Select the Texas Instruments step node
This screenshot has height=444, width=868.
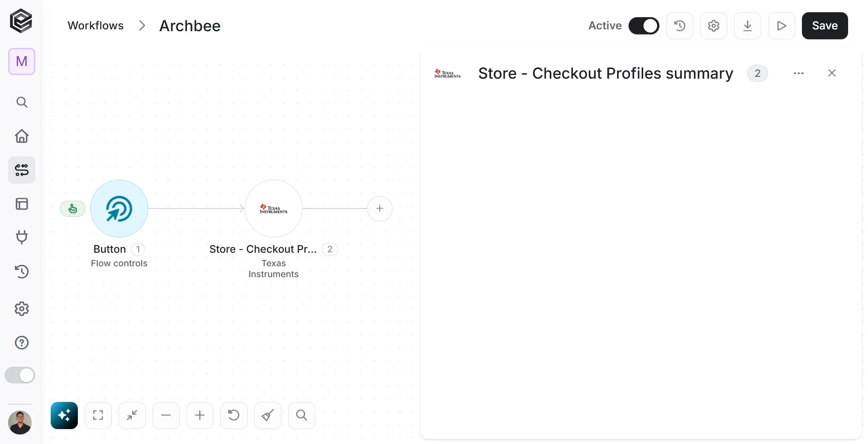click(273, 208)
